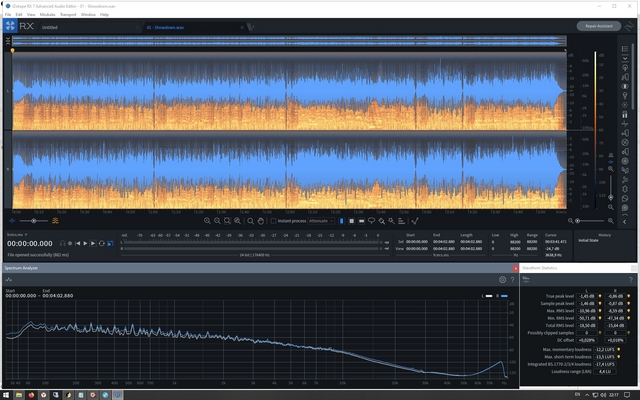
Task: Click the Repair Assistant button
Action: tap(599, 26)
